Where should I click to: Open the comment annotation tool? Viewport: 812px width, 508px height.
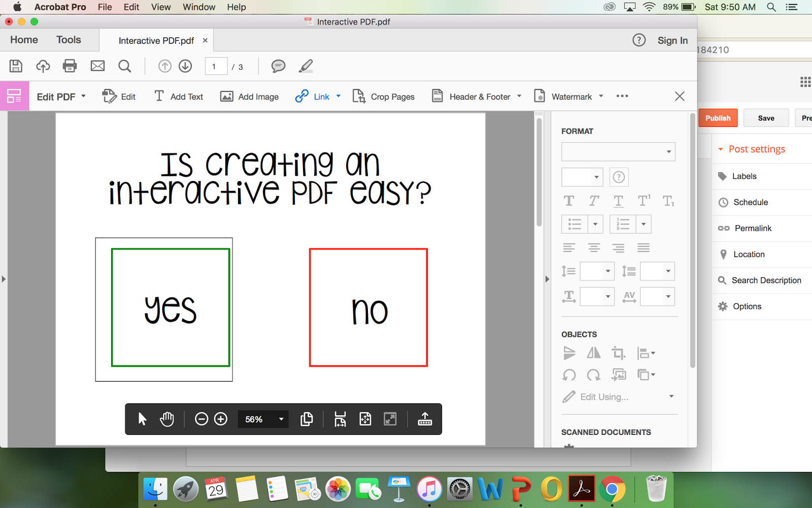tap(278, 66)
